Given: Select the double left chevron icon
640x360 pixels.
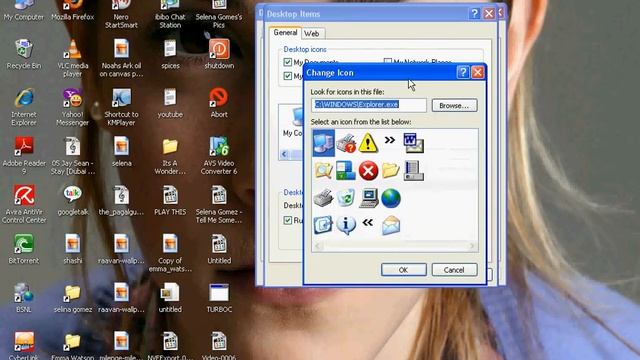Looking at the screenshot, I should [368, 223].
